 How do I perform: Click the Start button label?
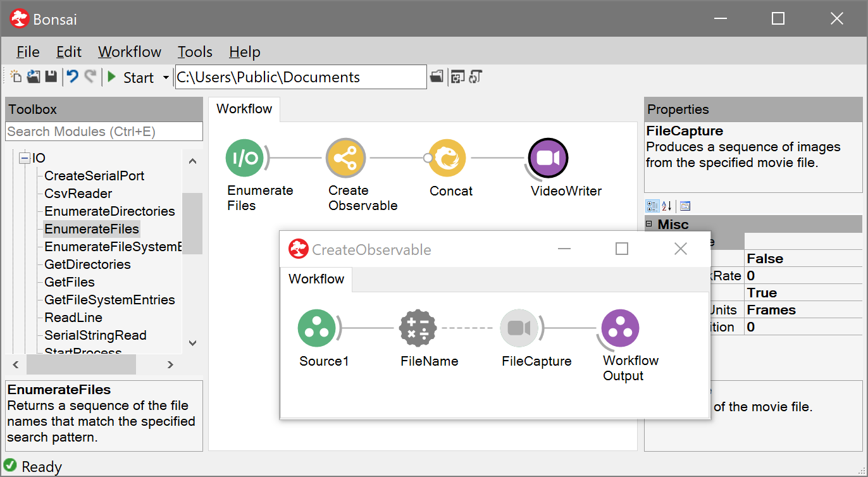click(139, 77)
